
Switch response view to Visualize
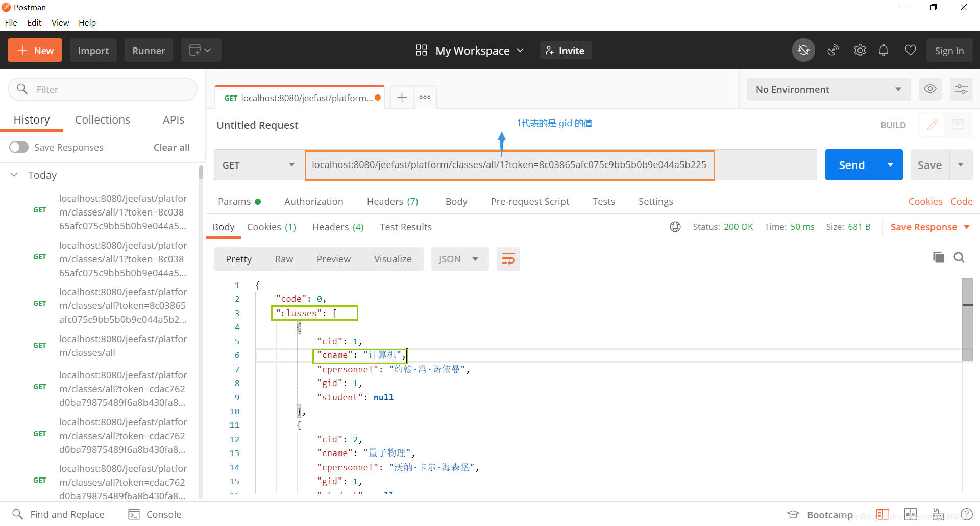coord(393,259)
